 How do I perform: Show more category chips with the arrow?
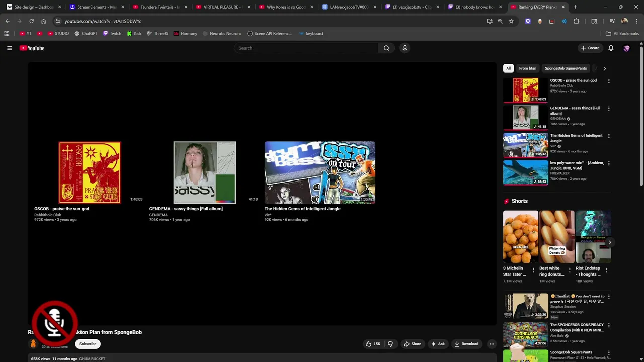pos(604,68)
